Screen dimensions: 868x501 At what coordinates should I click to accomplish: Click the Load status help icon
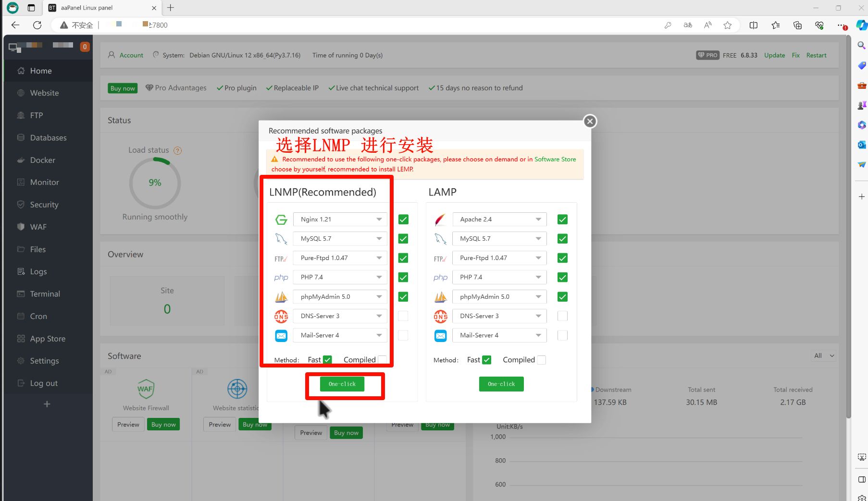point(178,150)
